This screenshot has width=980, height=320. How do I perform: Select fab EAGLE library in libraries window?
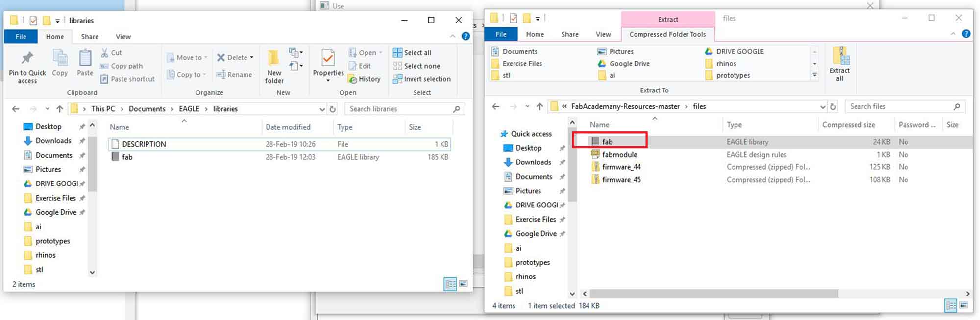click(279, 157)
